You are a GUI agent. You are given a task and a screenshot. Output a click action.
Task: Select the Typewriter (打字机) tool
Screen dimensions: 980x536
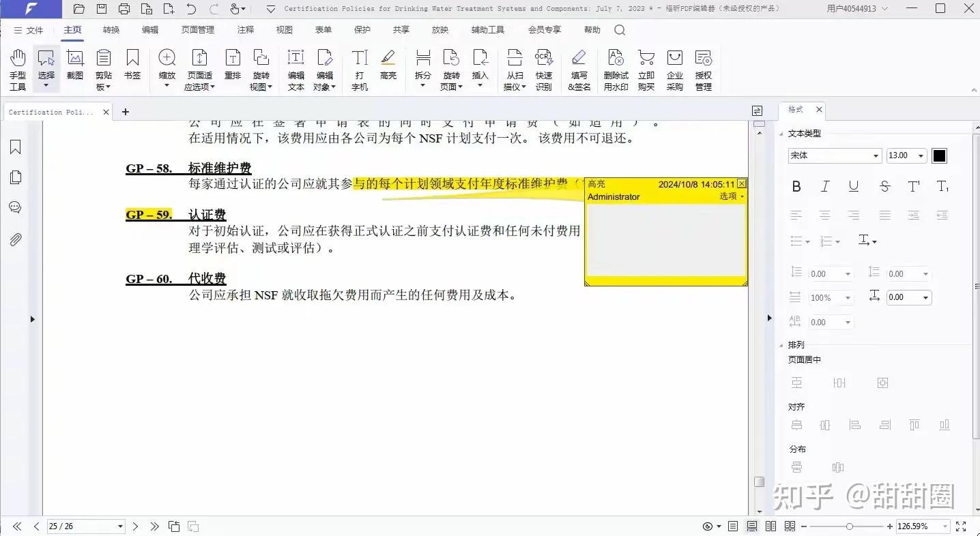pos(360,70)
